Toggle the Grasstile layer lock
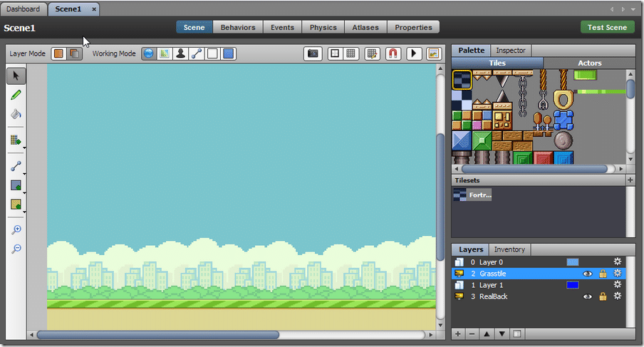This screenshot has height=347, width=644. pos(603,274)
